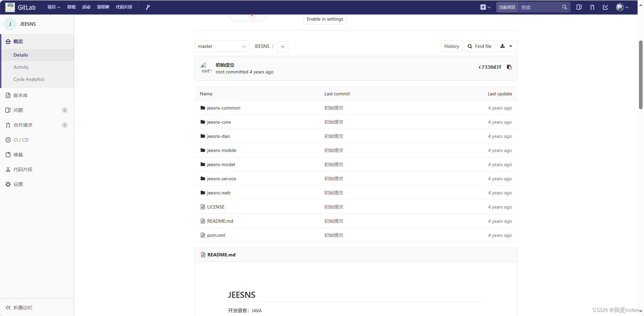Screen dimensions: 644x316
Task: Click last commit message in jeesns-core row
Action: tap(334, 122)
